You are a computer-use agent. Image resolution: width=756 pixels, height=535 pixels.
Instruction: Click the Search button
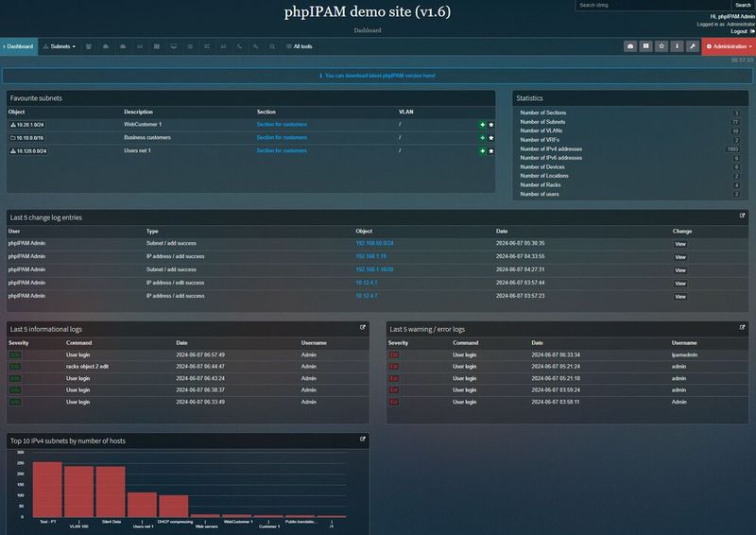(743, 5)
